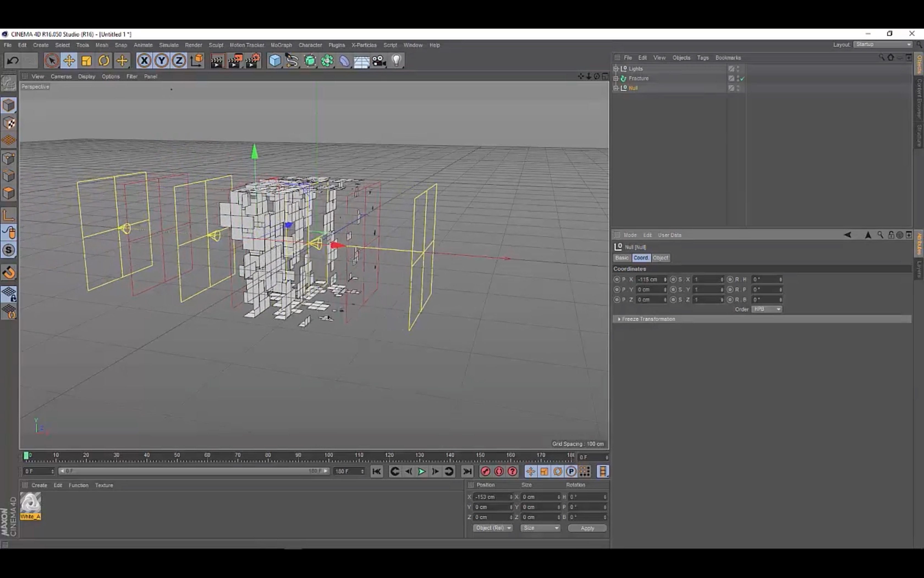Screen dimensions: 924x578
Task: Go to end of animation
Action: 467,471
